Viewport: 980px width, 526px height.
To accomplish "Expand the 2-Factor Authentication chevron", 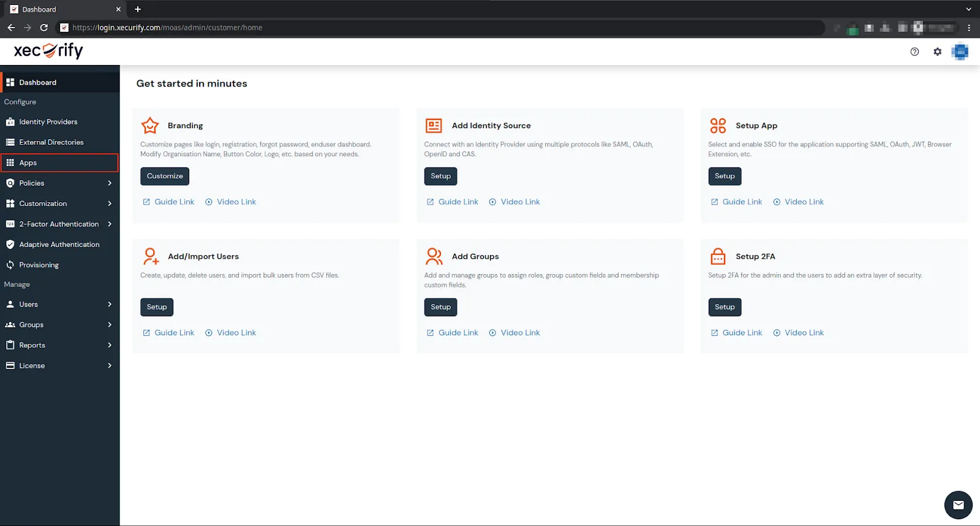I will pos(110,224).
